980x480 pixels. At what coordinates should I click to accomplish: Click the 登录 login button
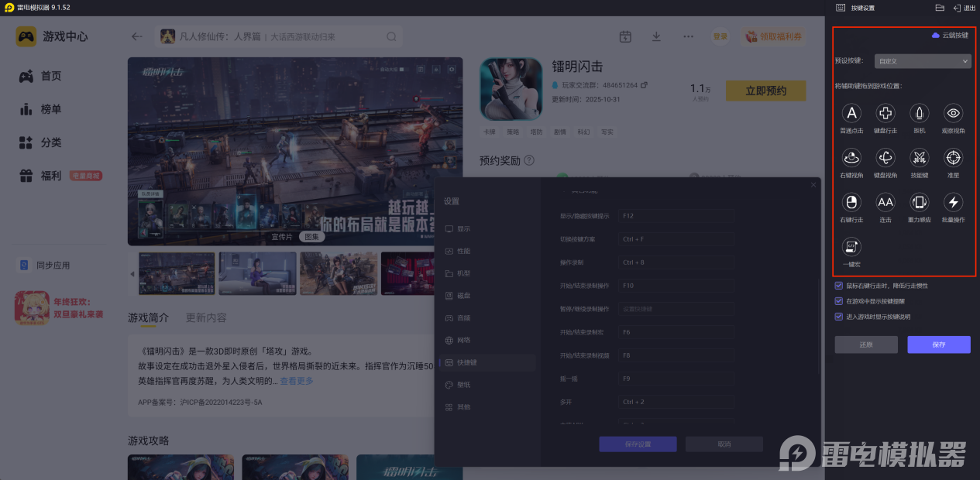[720, 36]
